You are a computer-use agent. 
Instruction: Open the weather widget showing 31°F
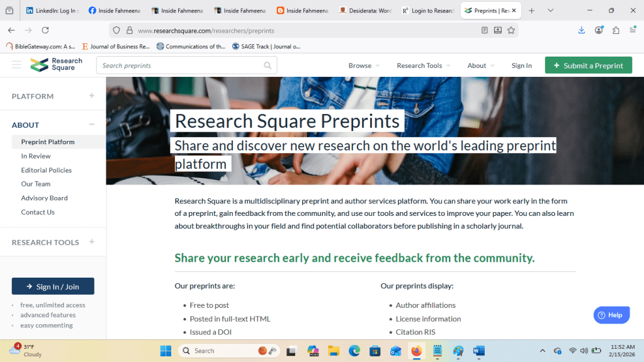[25, 351]
